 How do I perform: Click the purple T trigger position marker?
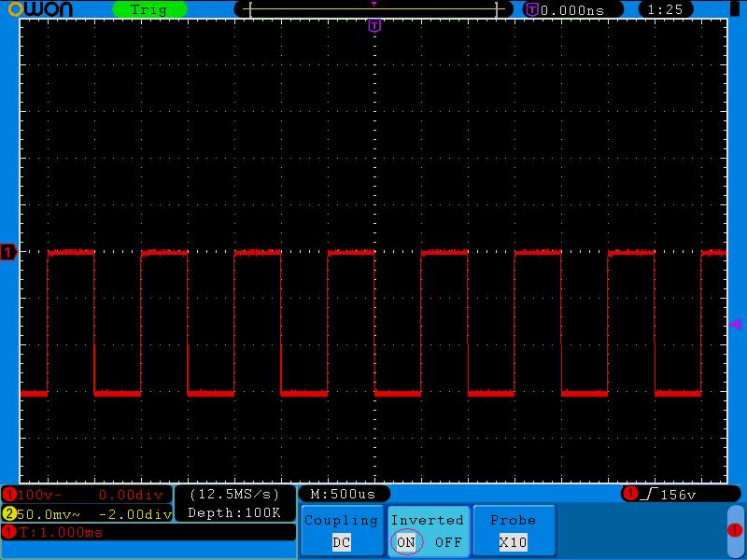[x=375, y=25]
